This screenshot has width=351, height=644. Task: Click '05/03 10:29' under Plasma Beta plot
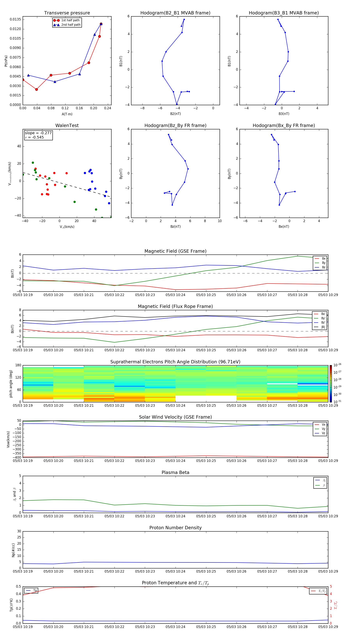328,516
